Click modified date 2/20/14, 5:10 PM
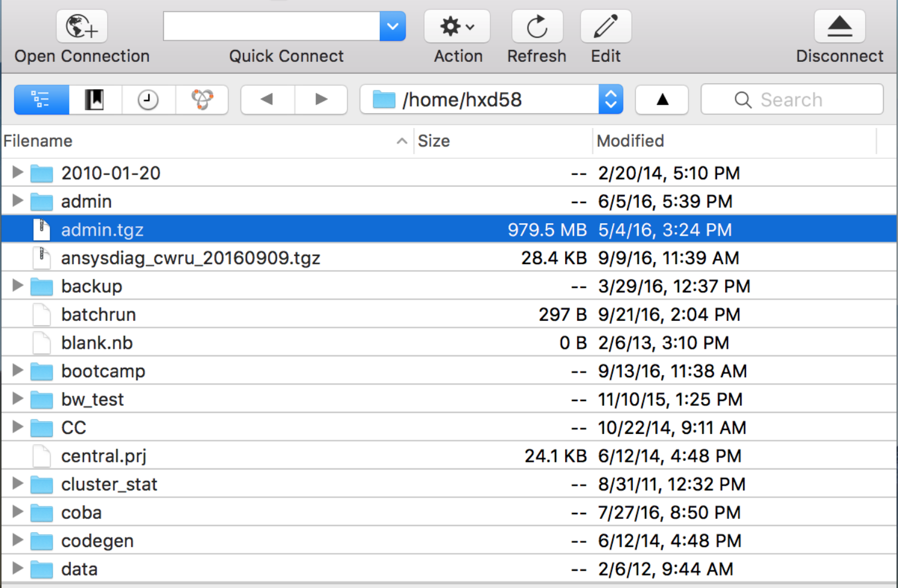898x588 pixels. [x=669, y=173]
